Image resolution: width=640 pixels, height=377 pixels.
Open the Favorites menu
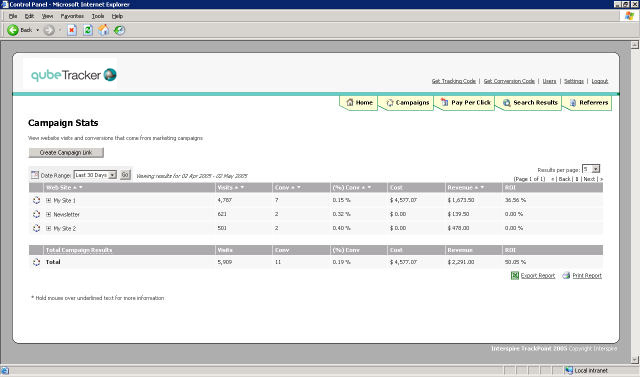pos(72,16)
